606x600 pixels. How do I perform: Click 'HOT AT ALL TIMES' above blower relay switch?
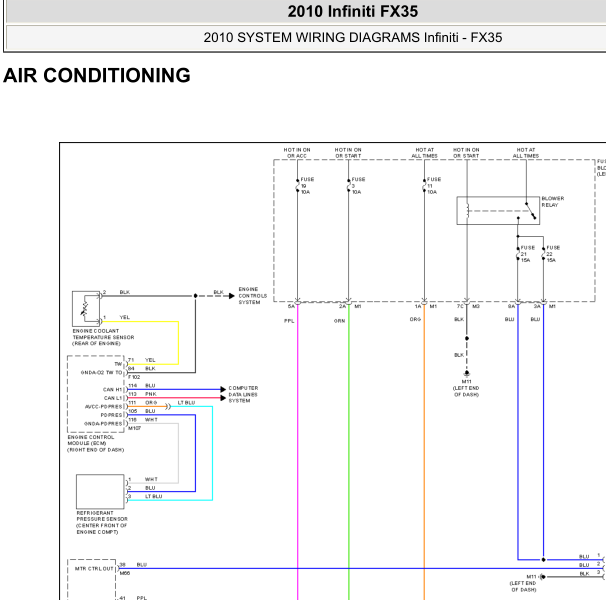pyautogui.click(x=526, y=153)
